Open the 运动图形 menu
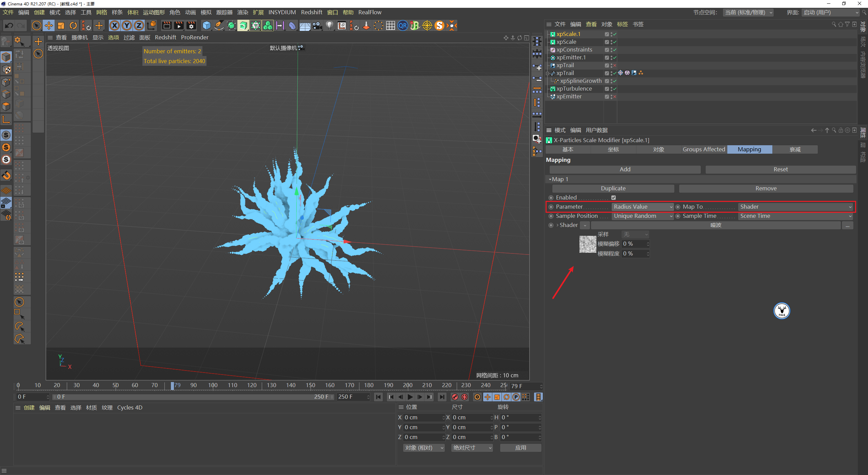The width and height of the screenshot is (868, 475). (x=154, y=12)
